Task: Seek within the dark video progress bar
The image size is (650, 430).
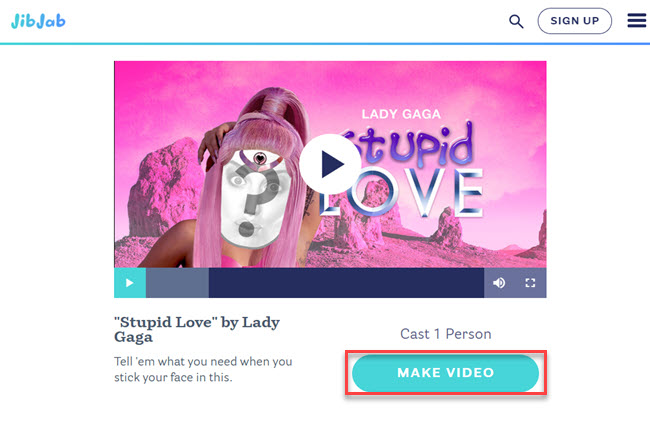Action: click(x=346, y=283)
